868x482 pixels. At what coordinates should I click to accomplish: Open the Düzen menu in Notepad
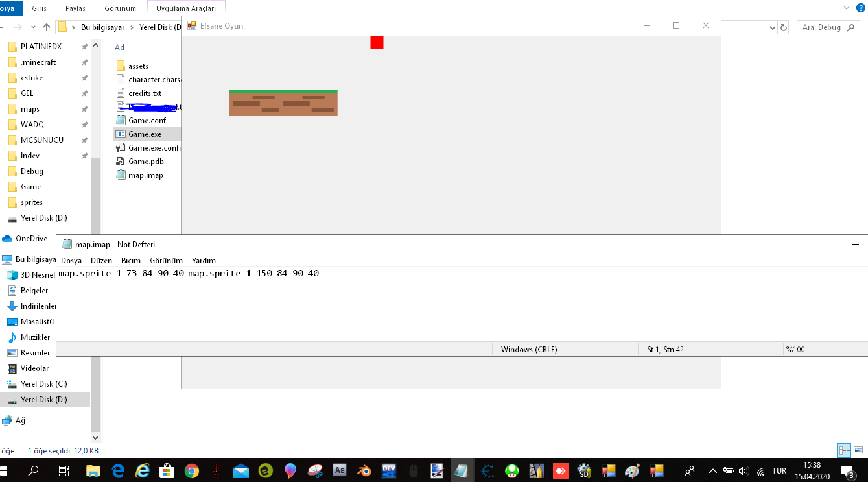[102, 260]
